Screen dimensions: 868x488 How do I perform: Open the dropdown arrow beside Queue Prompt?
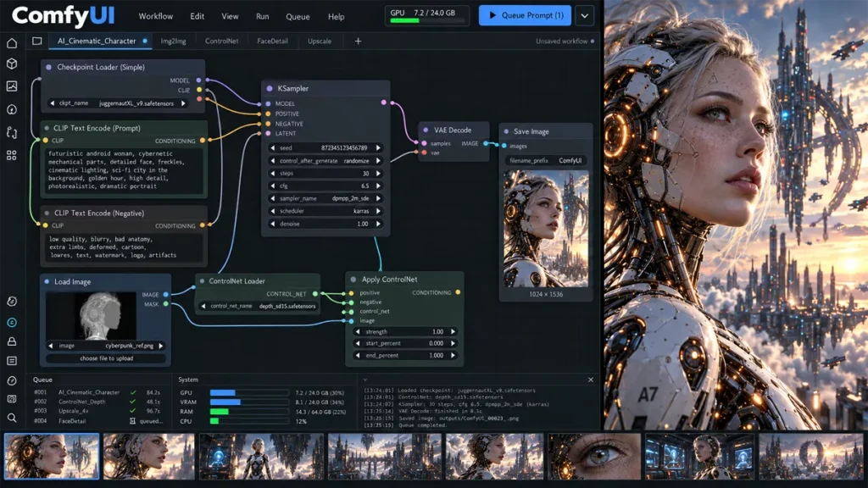tap(585, 16)
